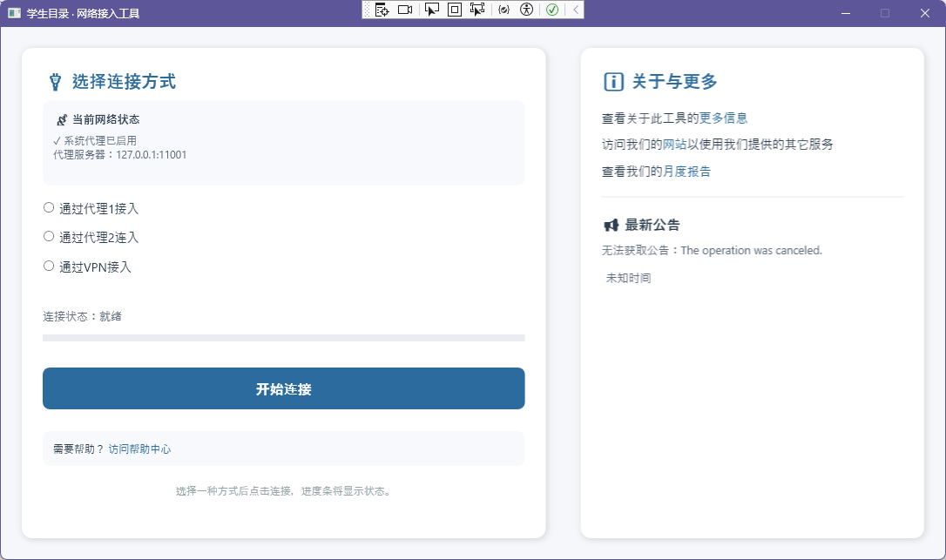This screenshot has width=946, height=560.
Task: Click the info icon next to 关于与更多
Action: pyautogui.click(x=614, y=81)
